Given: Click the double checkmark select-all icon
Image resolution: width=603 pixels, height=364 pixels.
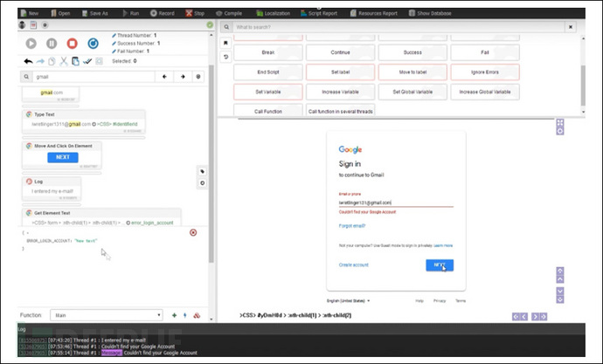Looking at the screenshot, I should (x=87, y=61).
